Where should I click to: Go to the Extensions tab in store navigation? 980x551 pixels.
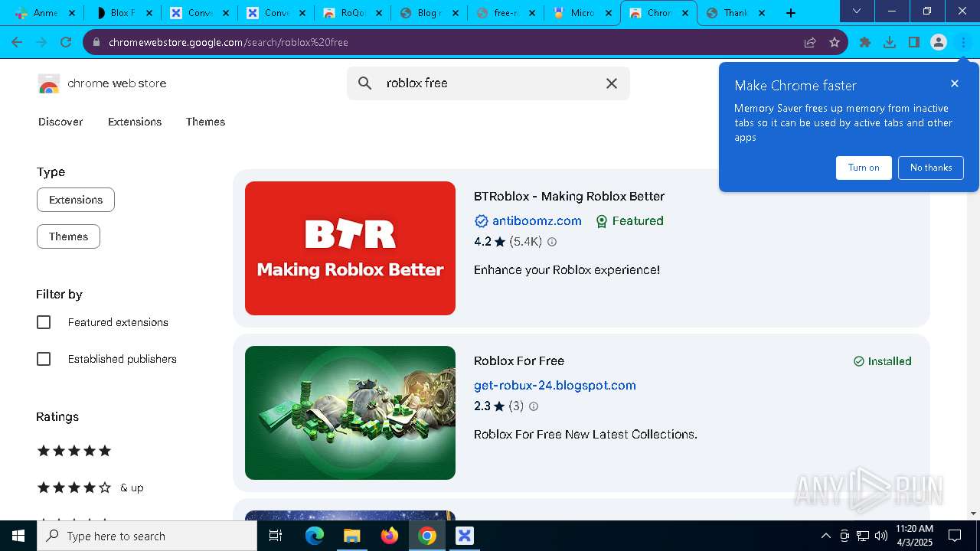[x=135, y=122]
